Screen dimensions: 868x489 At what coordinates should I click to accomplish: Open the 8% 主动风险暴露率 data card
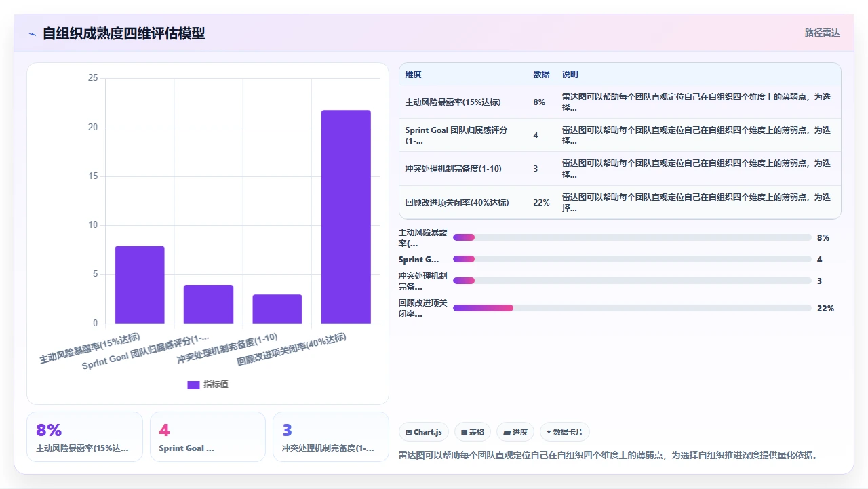85,437
